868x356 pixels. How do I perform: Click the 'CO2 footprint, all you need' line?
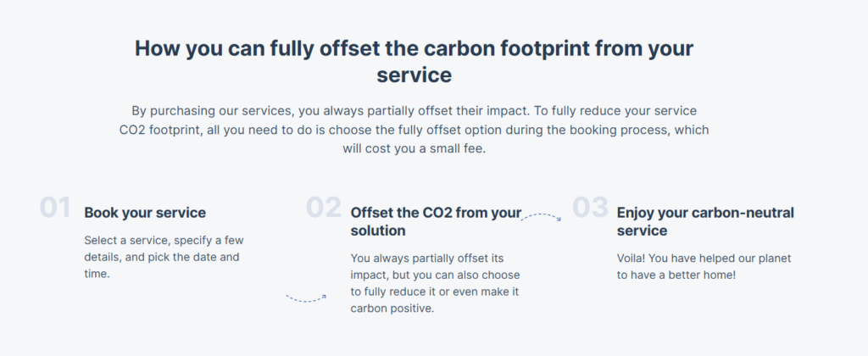[414, 130]
